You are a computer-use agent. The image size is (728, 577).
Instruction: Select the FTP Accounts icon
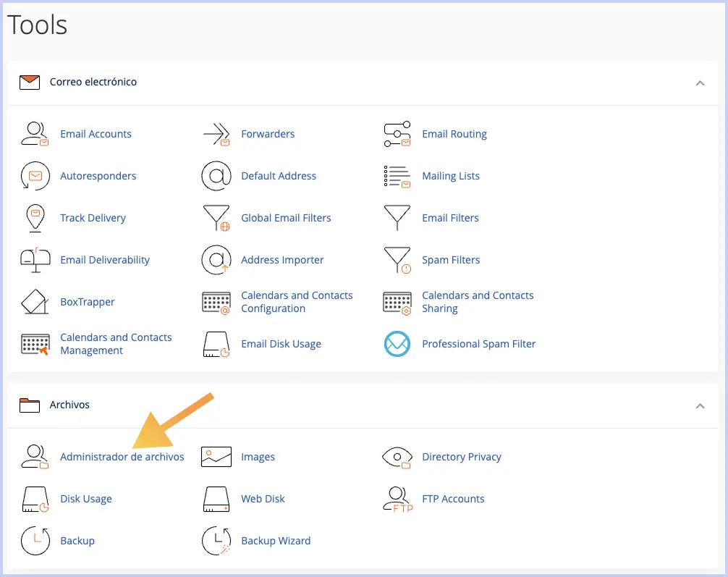coord(397,499)
